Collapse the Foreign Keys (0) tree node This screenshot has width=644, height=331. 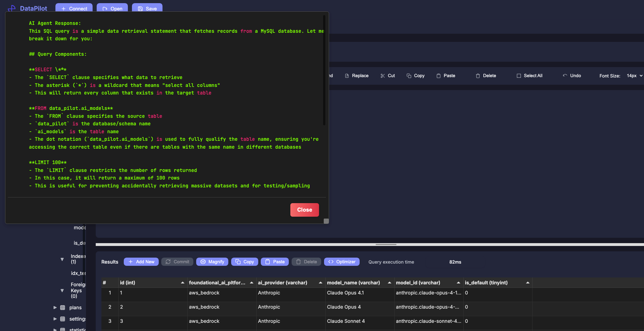62,290
